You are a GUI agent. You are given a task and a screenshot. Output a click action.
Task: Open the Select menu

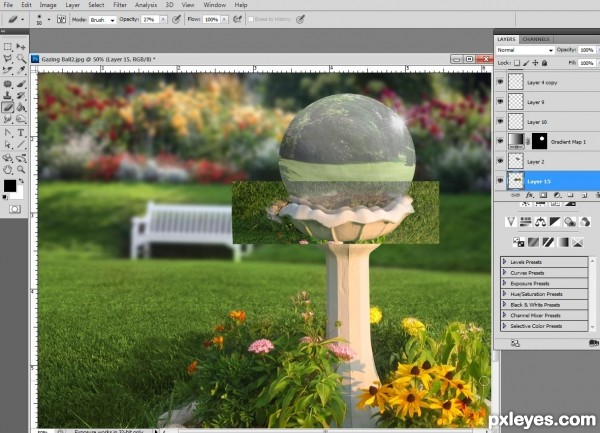pyautogui.click(x=96, y=5)
